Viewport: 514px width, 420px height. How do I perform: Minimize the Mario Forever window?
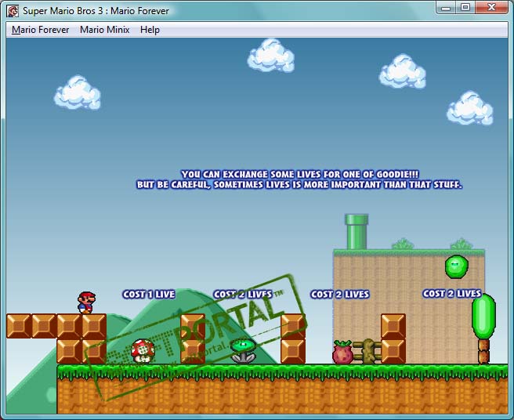446,8
